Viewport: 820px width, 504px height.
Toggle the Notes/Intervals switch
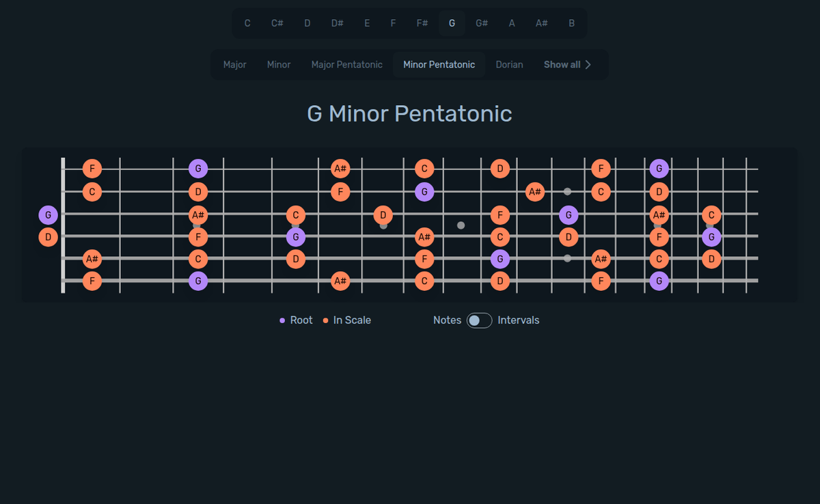pos(479,320)
